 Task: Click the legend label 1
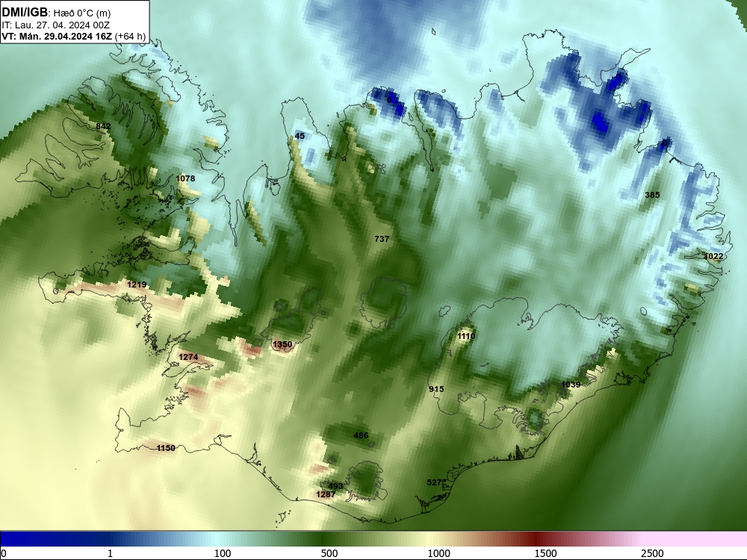pyautogui.click(x=110, y=553)
